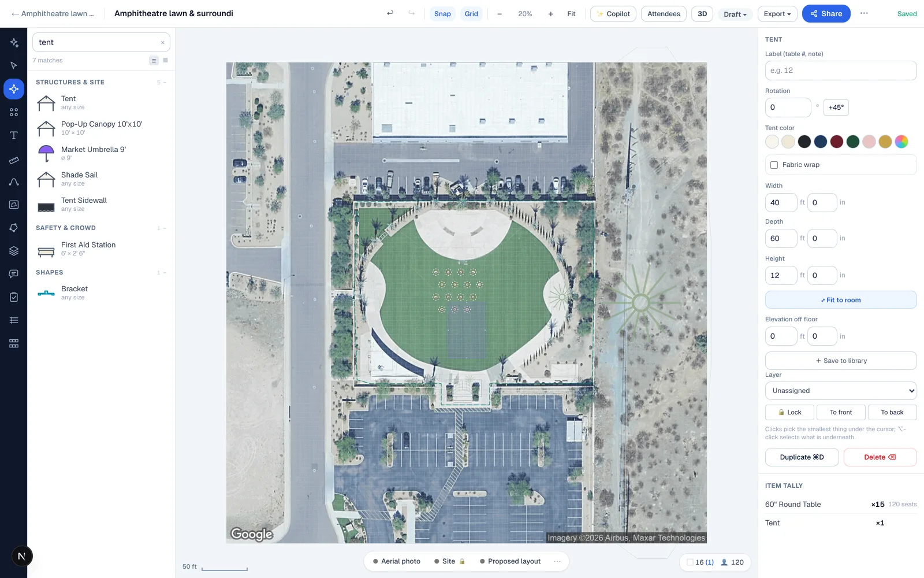Switch results to grid view icon
Image resolution: width=924 pixels, height=578 pixels.
[x=165, y=60]
